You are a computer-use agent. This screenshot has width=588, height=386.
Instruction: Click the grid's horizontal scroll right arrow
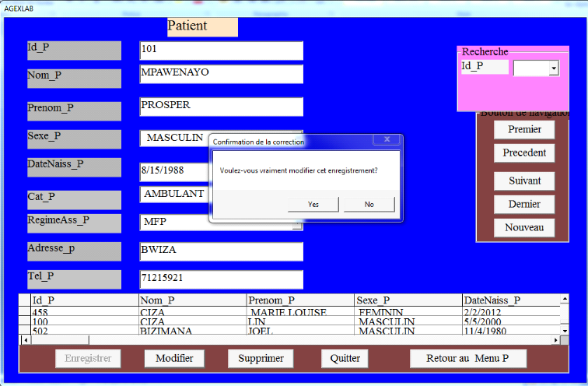(556, 340)
